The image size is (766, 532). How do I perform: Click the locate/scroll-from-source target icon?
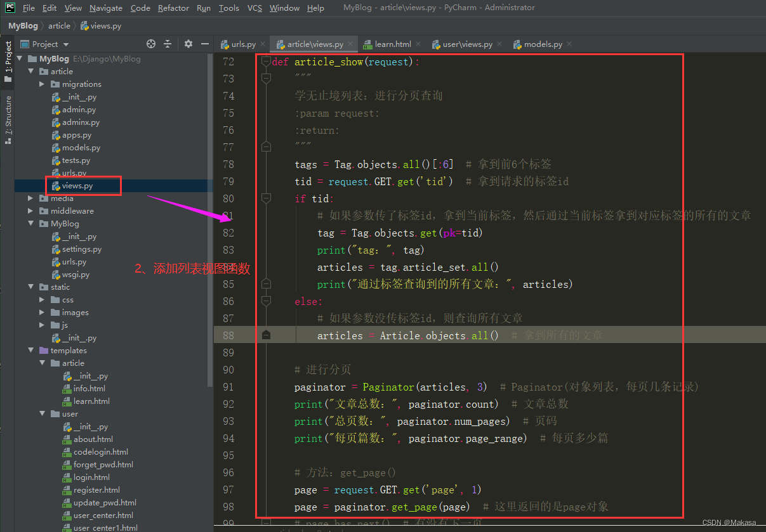pos(151,44)
